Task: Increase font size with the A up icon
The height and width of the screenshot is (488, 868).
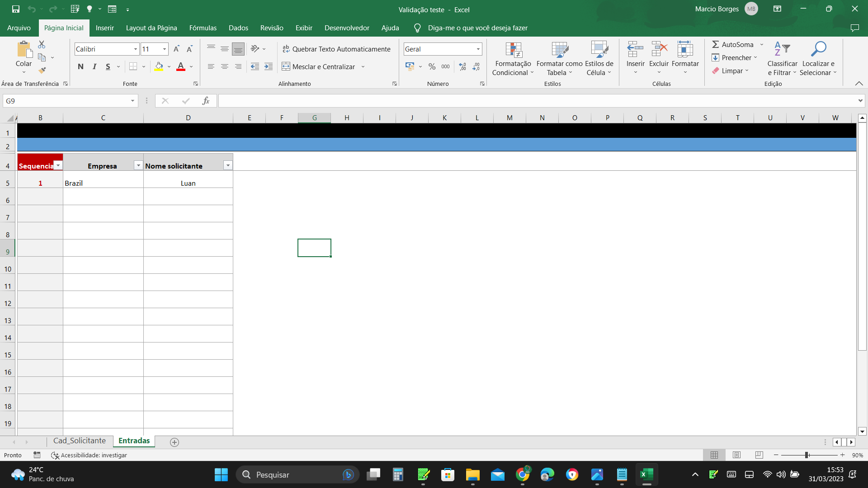Action: point(177,49)
